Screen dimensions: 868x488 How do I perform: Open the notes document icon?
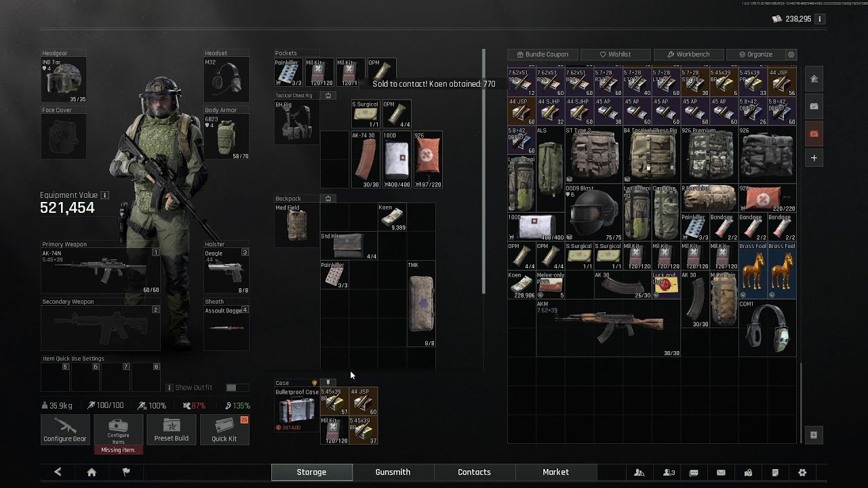click(x=775, y=472)
